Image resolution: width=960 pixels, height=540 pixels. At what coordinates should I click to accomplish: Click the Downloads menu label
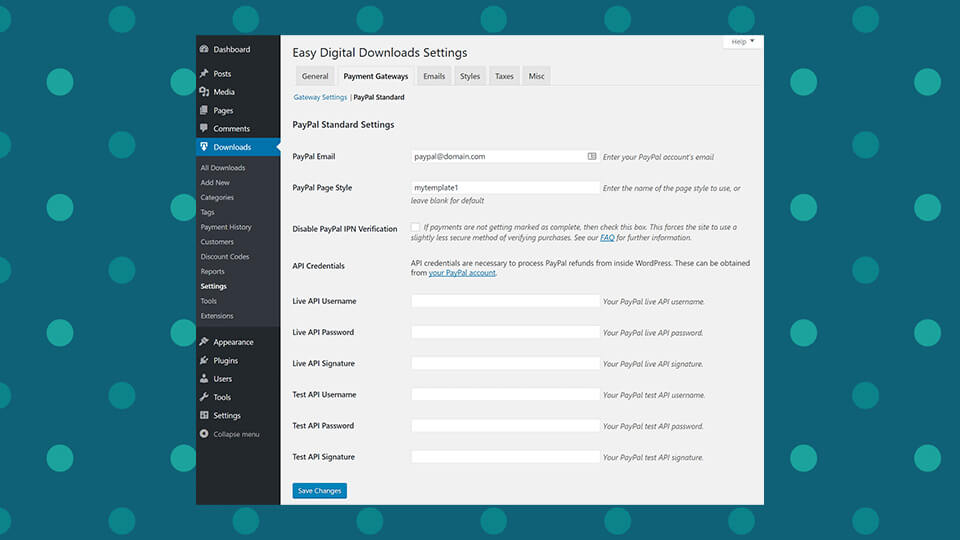tap(232, 147)
